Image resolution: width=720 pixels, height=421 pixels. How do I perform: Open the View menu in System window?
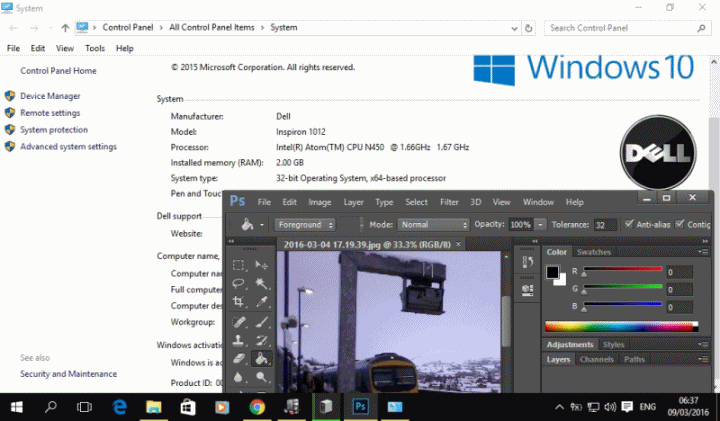(x=65, y=48)
